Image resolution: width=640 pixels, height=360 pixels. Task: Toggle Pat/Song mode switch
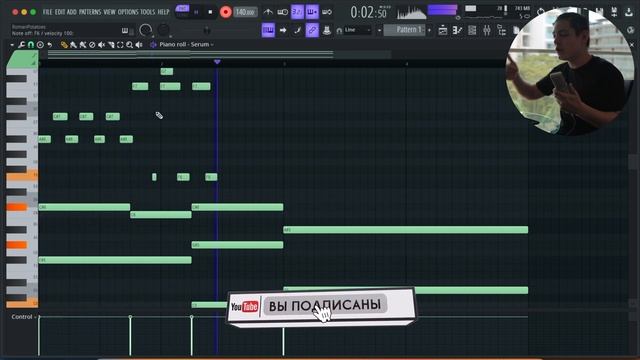click(x=182, y=12)
